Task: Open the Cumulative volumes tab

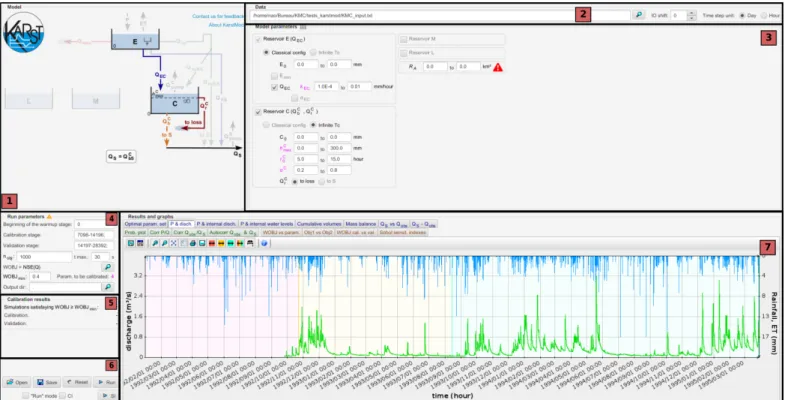Action: coord(319,224)
